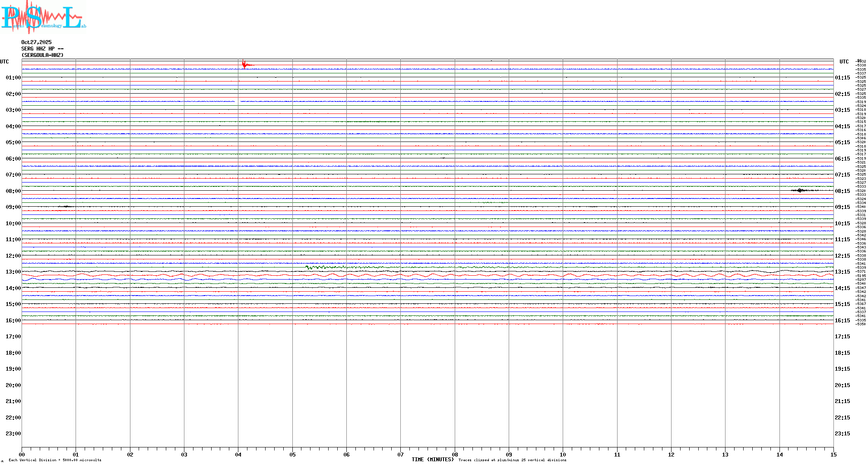The width and height of the screenshot is (868, 466).
Task: Click the 05 minute axis tick label
Action: [292, 454]
